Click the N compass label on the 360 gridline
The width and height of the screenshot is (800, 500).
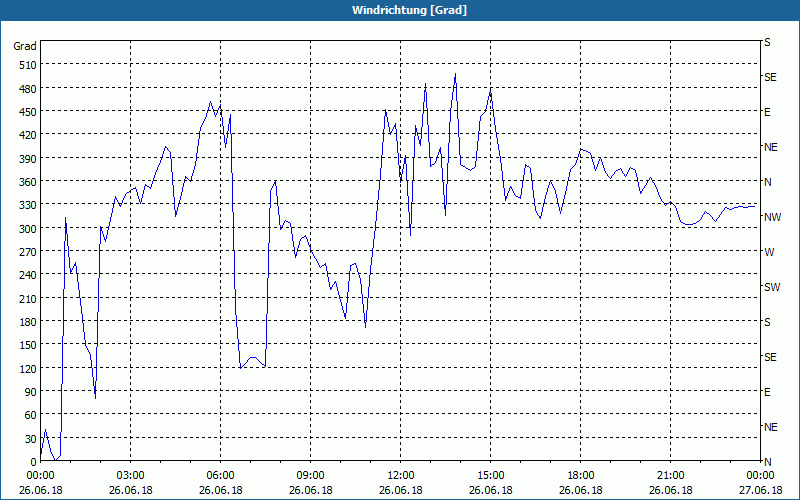click(x=767, y=182)
